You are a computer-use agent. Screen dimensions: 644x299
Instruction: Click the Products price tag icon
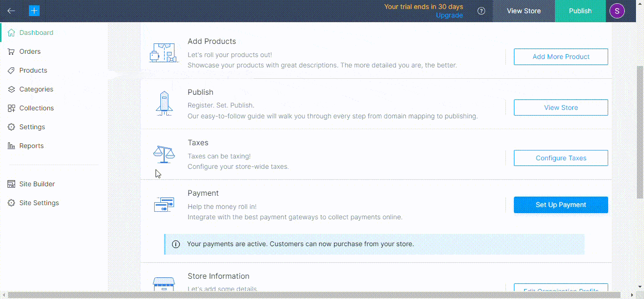[11, 70]
